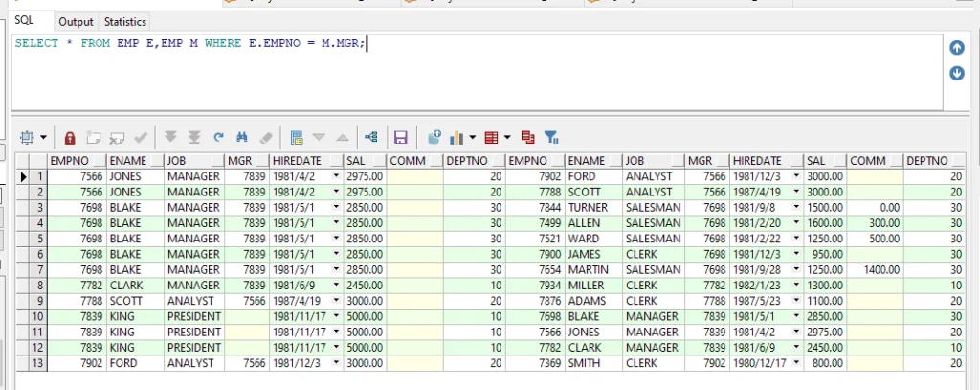Click the up arrow button beside SQL editor
This screenshot has height=390, width=980.
pyautogui.click(x=956, y=48)
